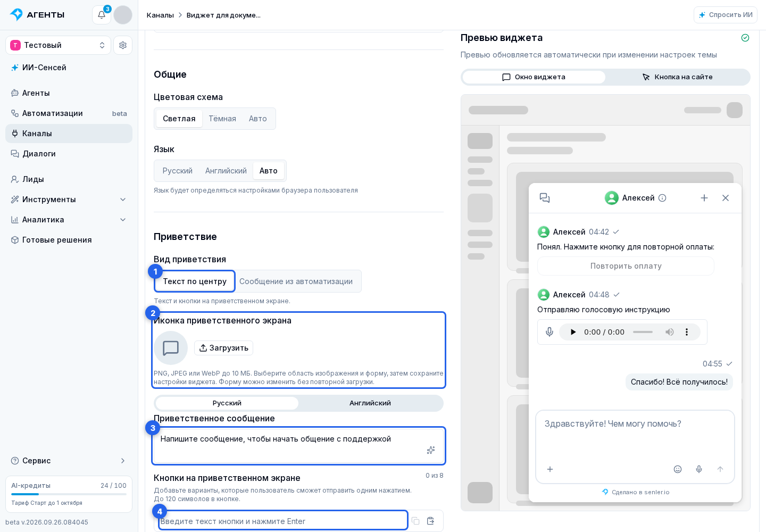Attach a file with the plus icon in message box
The width and height of the screenshot is (766, 532).
550,469
